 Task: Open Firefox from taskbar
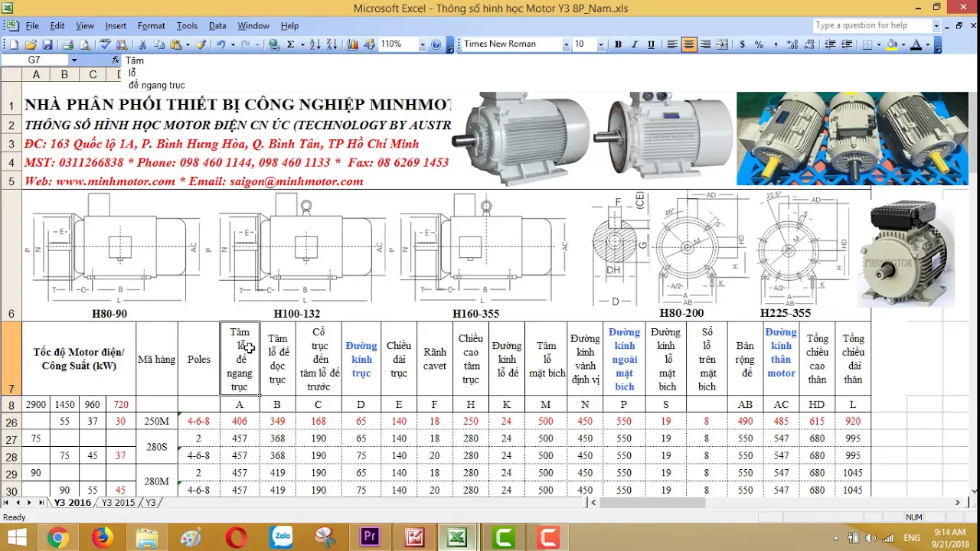(x=103, y=538)
